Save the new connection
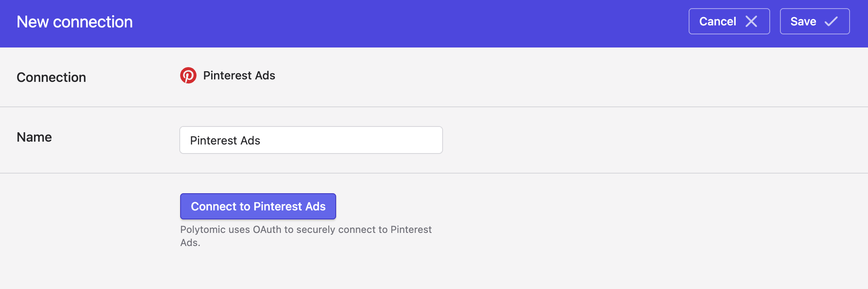Screen dimensions: 868x289 tap(815, 21)
